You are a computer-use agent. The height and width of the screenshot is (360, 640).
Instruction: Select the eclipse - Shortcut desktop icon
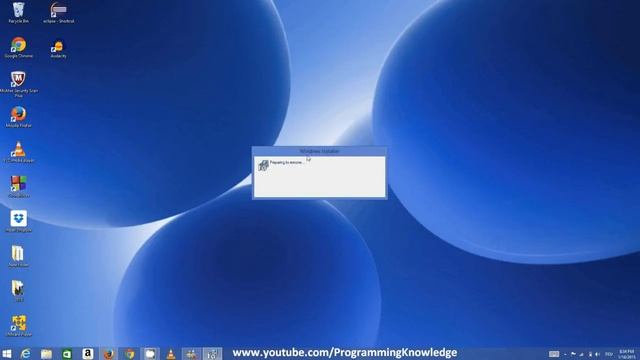58,12
